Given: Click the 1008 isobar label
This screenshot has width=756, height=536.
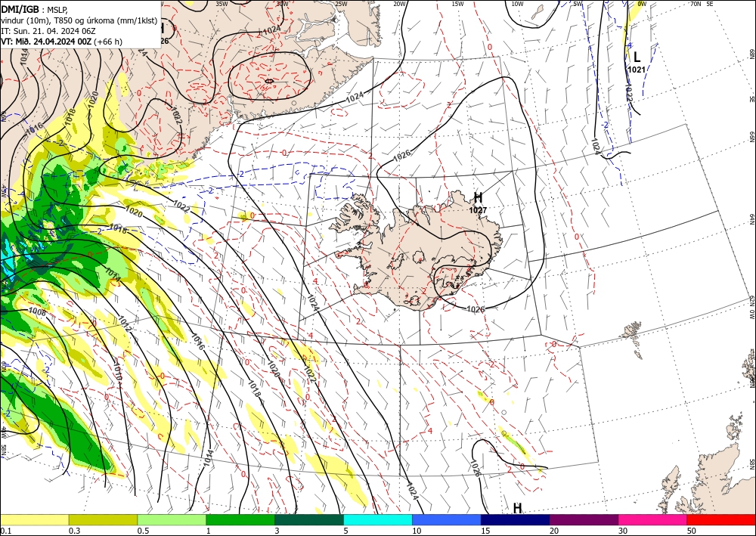Looking at the screenshot, I should point(37,313).
